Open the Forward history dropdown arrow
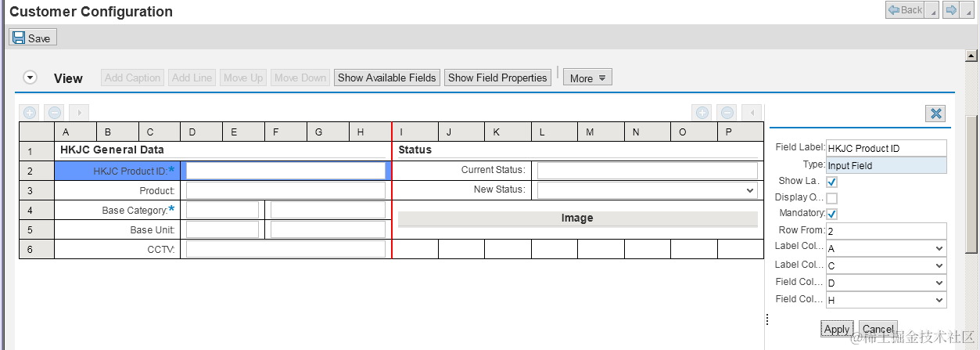The height and width of the screenshot is (350, 980). pyautogui.click(x=967, y=10)
